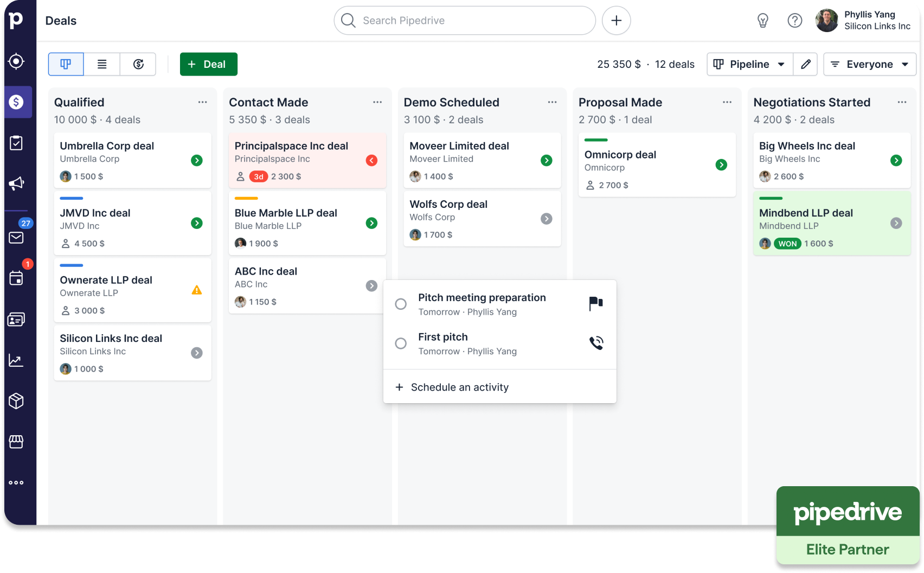Open the More options in the sidebar
The image size is (924, 573).
tap(16, 482)
